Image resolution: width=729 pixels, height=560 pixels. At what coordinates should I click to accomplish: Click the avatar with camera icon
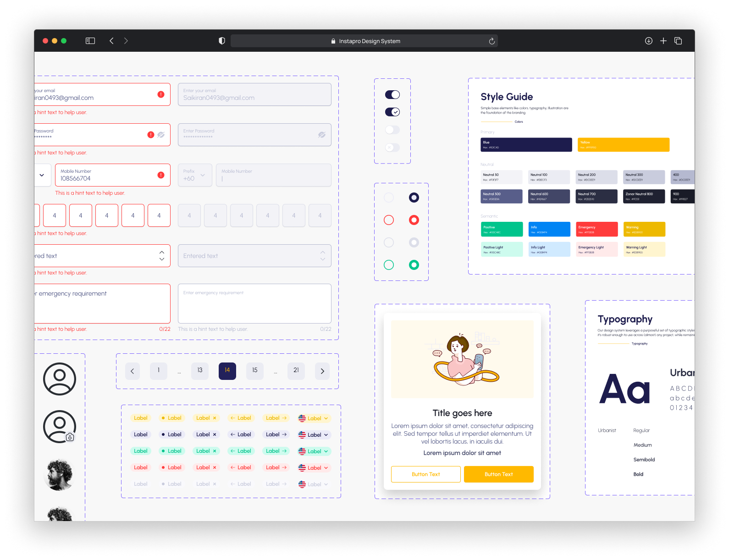tap(60, 427)
